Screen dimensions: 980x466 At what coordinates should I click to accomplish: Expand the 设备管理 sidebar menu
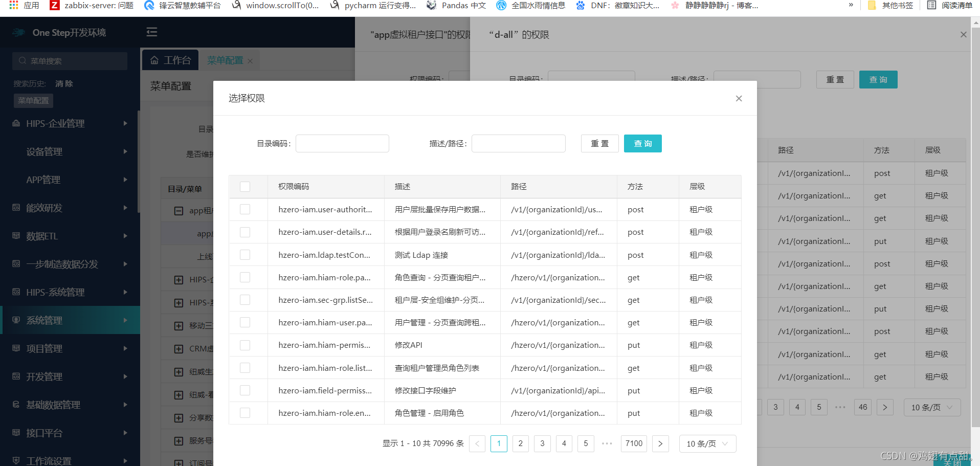point(70,151)
